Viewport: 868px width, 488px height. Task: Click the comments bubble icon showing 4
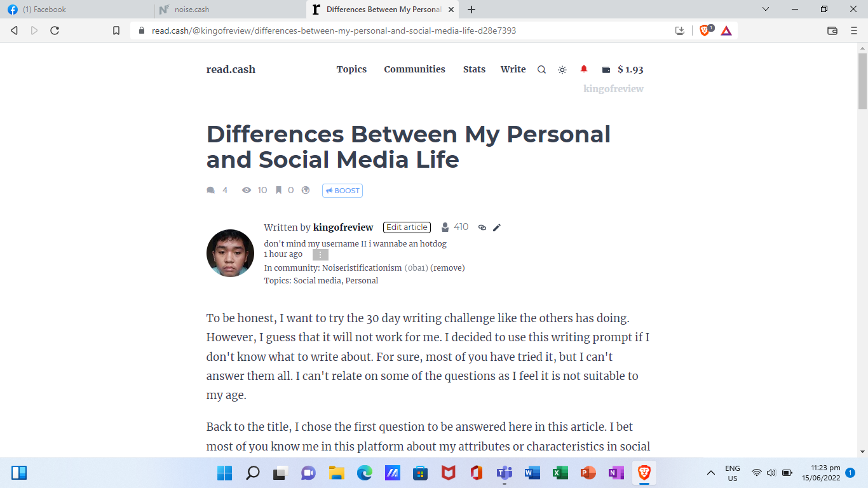tap(211, 190)
